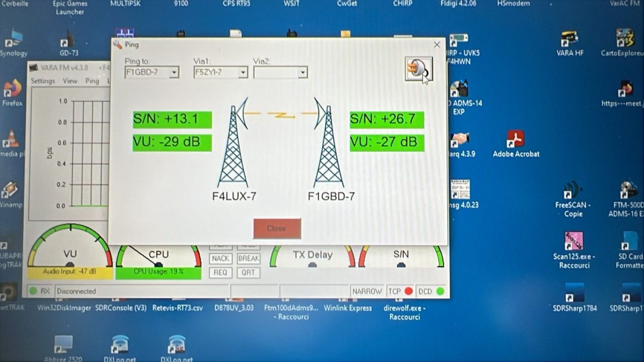This screenshot has width=644, height=362.
Task: Open the FTM-500D ADMS-16 desktop shortcut
Action: [x=626, y=198]
